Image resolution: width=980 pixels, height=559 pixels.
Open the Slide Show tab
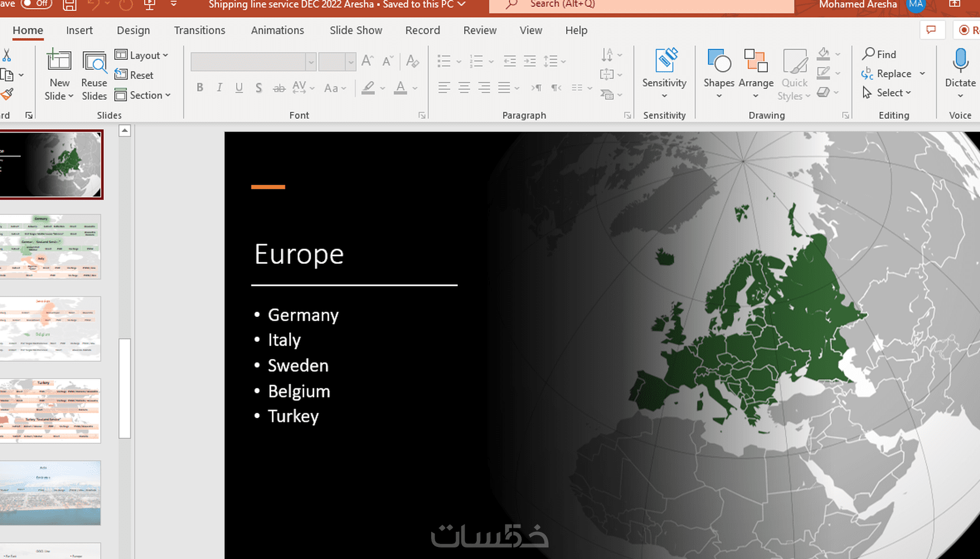coord(356,31)
